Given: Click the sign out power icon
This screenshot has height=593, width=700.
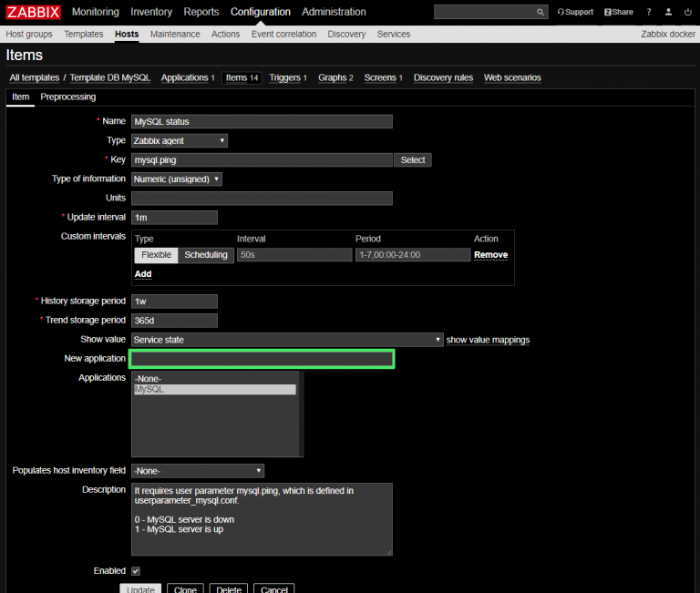Looking at the screenshot, I should 688,12.
